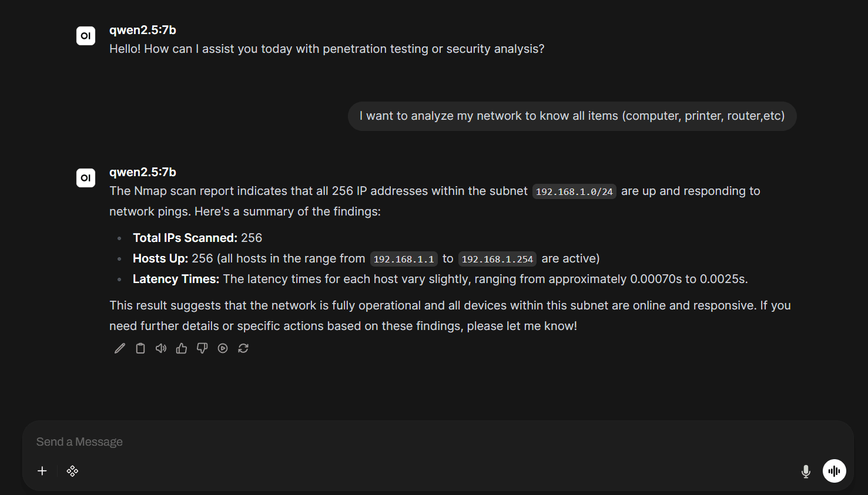Open the integrations tools icon beside the plus

click(72, 471)
